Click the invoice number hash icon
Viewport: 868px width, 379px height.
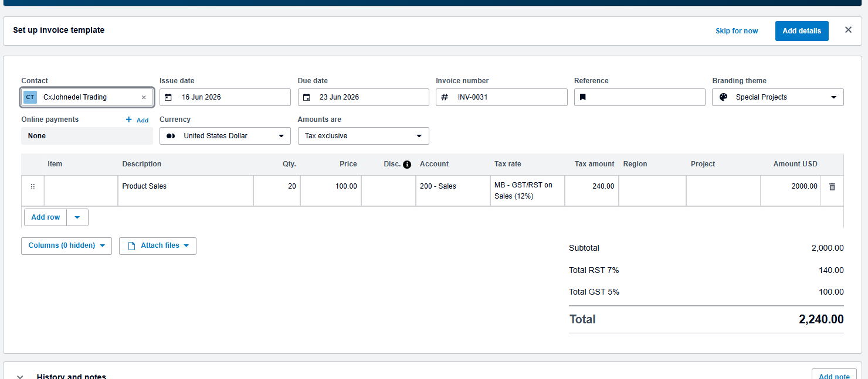(x=445, y=97)
